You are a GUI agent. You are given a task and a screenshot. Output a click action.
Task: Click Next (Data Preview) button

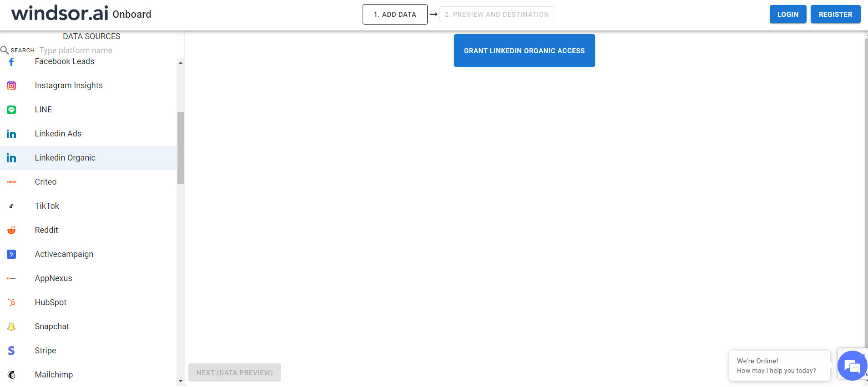click(235, 372)
